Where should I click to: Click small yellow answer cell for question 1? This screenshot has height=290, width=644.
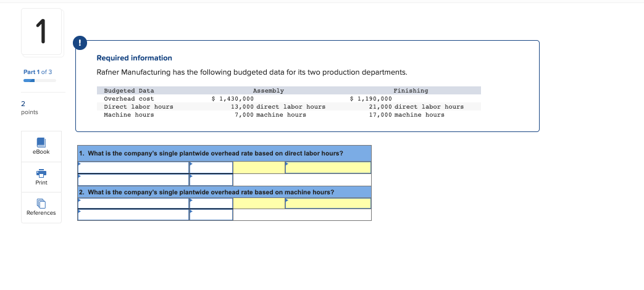point(259,167)
